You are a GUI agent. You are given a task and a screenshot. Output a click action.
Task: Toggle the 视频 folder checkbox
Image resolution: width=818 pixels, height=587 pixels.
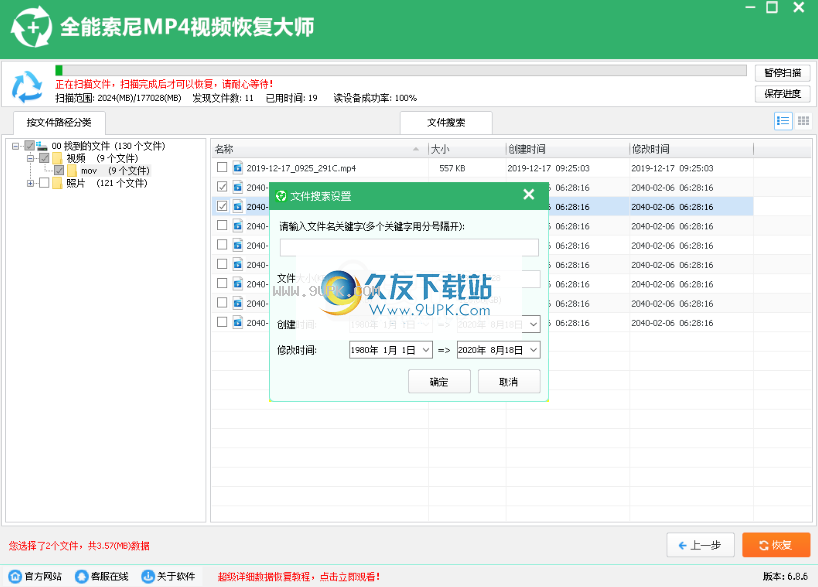coord(44,158)
